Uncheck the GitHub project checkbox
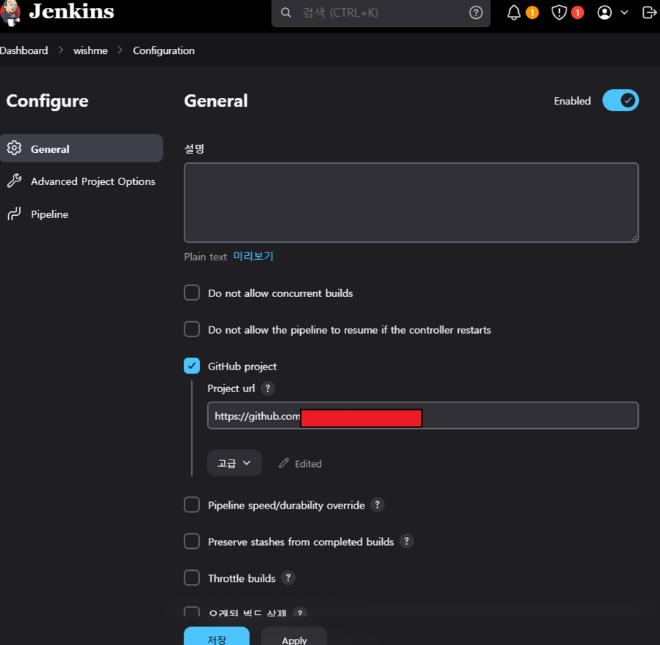660x645 pixels. [x=192, y=366]
